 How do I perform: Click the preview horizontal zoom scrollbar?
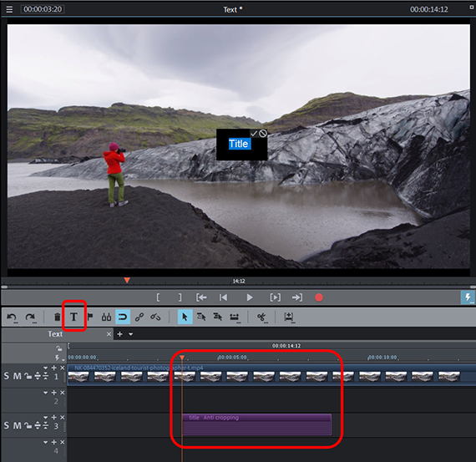pyautogui.click(x=238, y=287)
